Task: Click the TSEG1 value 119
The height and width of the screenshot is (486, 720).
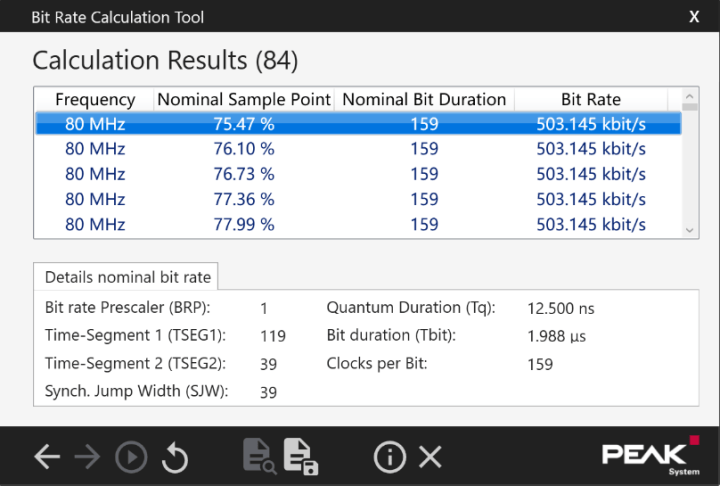Action: coord(273,336)
